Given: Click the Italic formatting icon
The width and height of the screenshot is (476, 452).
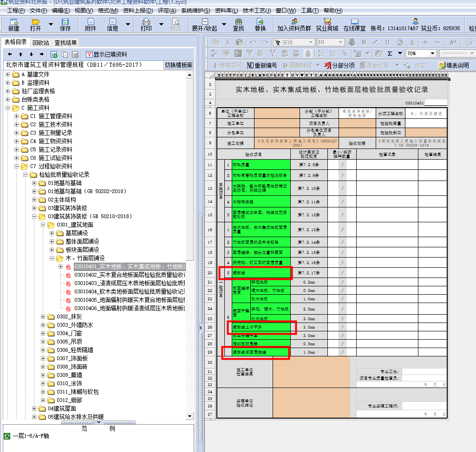Looking at the screenshot, I should (x=376, y=42).
